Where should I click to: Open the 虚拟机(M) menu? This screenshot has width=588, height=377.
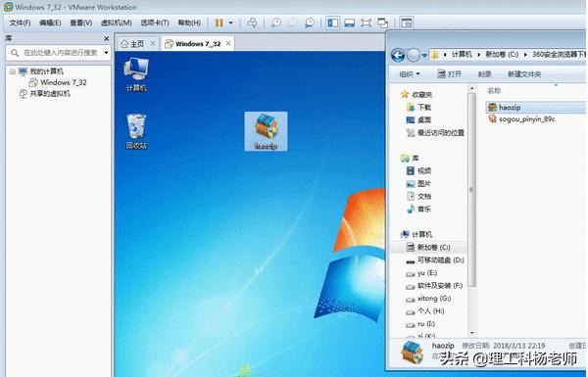117,23
